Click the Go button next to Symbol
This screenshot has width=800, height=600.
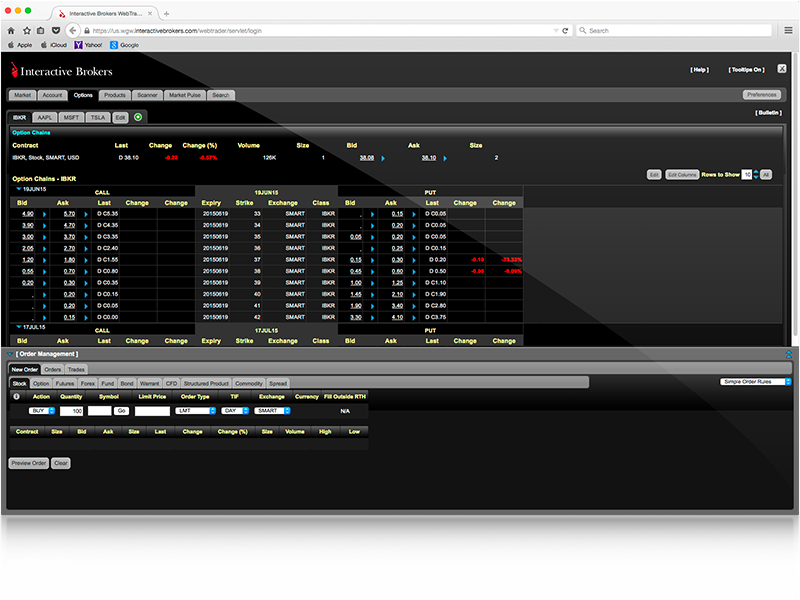click(121, 411)
